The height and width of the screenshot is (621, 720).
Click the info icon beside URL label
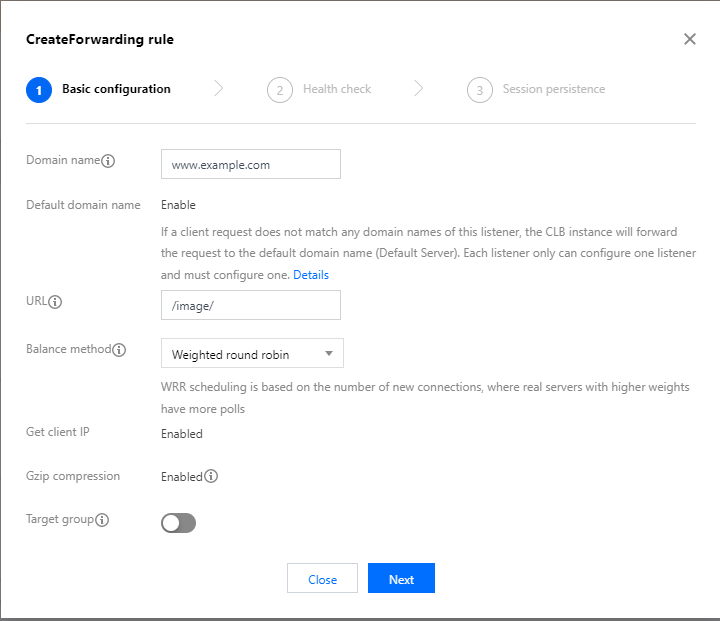click(x=56, y=301)
